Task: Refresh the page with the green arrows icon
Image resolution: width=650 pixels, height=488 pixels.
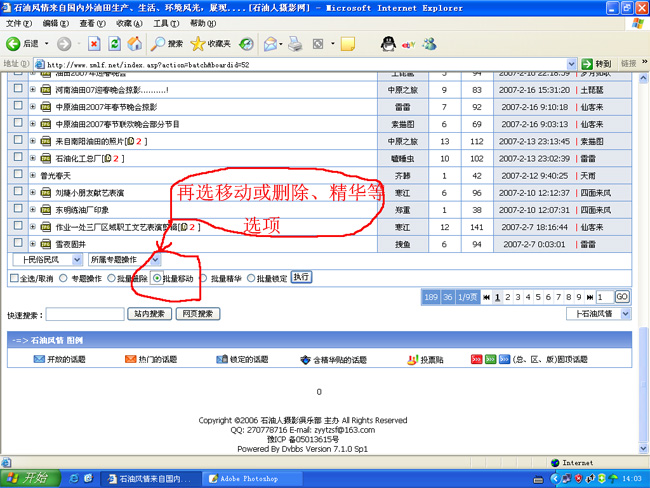Action: (x=114, y=44)
